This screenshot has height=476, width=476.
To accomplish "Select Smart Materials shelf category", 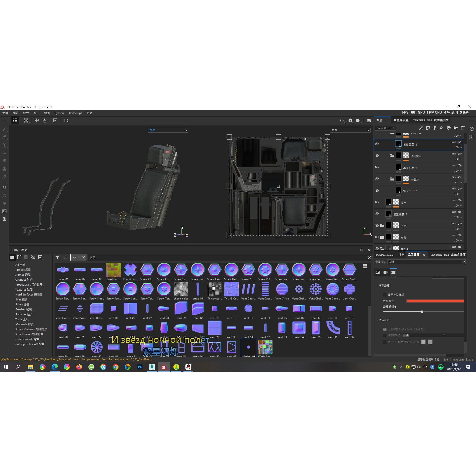I will pyautogui.click(x=31, y=329).
